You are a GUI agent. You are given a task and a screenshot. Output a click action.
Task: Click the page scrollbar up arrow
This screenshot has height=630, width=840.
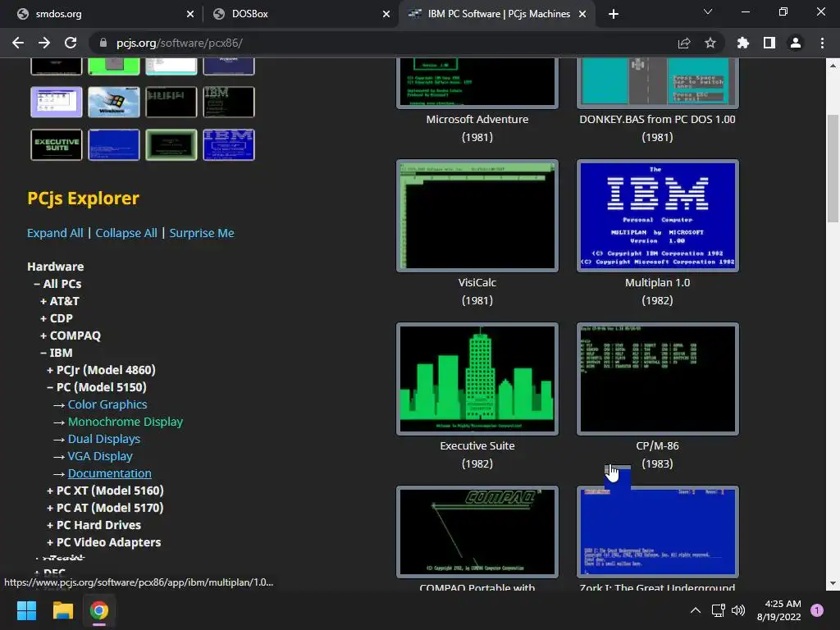(x=833, y=66)
